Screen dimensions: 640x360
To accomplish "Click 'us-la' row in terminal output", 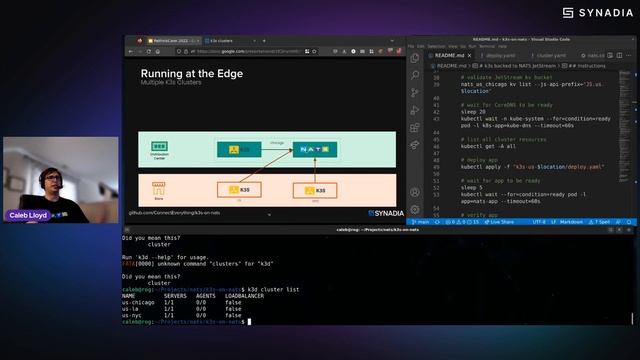I will point(182,309).
